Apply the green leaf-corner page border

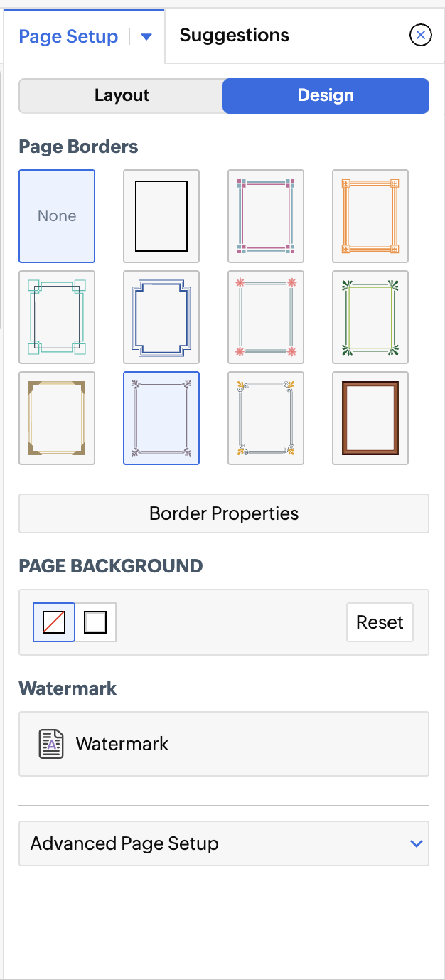(370, 317)
